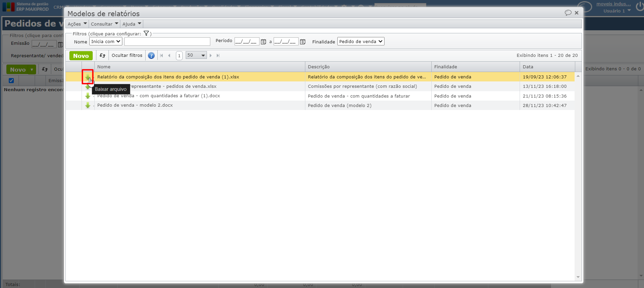Click the dialog list scrollbar up arrow
The image size is (644, 288).
point(578,76)
